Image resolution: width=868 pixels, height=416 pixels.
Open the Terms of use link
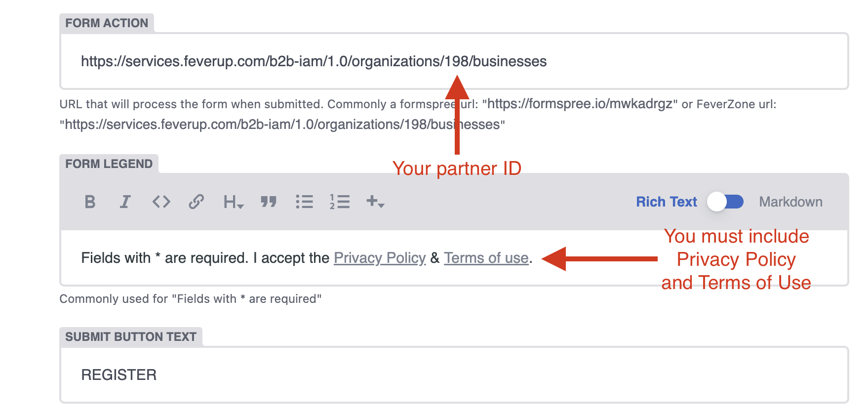[486, 258]
